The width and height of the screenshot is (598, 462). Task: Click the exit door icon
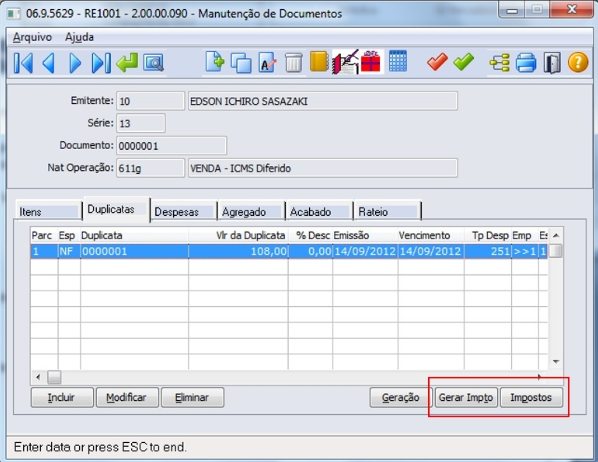click(x=552, y=63)
